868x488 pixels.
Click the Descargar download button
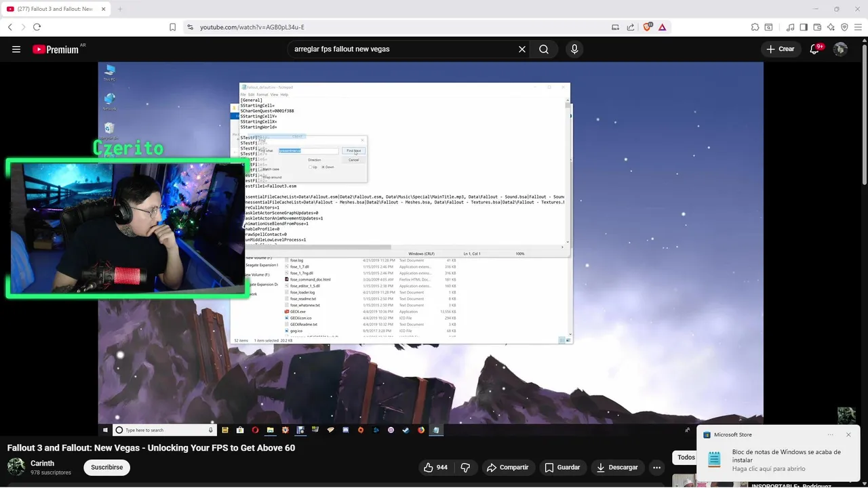click(617, 467)
